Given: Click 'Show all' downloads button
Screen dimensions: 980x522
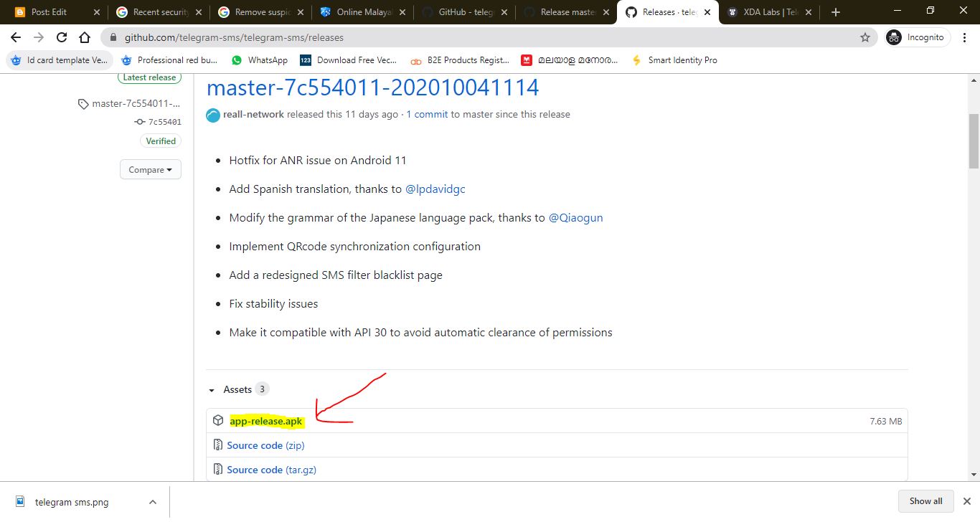Looking at the screenshot, I should 925,501.
